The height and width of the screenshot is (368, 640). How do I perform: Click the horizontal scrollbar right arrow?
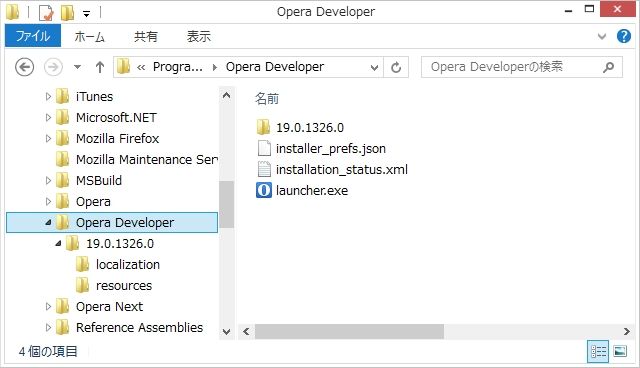pos(627,331)
